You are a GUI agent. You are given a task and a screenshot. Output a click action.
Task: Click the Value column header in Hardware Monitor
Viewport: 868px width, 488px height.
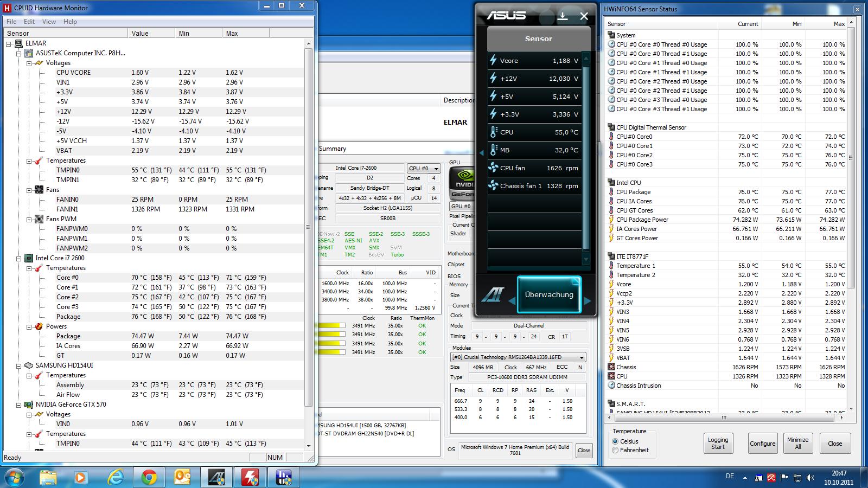tap(152, 34)
